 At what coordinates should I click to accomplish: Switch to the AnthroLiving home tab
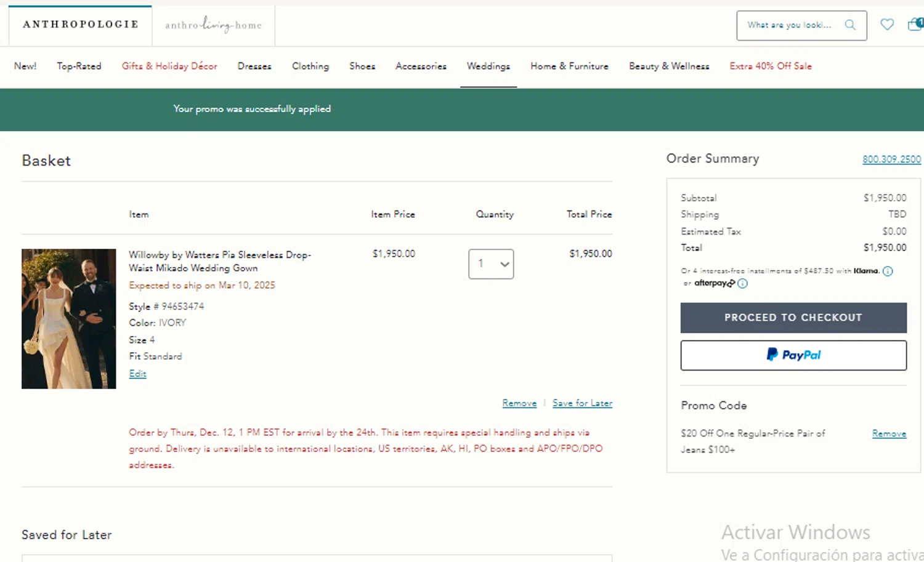click(213, 25)
